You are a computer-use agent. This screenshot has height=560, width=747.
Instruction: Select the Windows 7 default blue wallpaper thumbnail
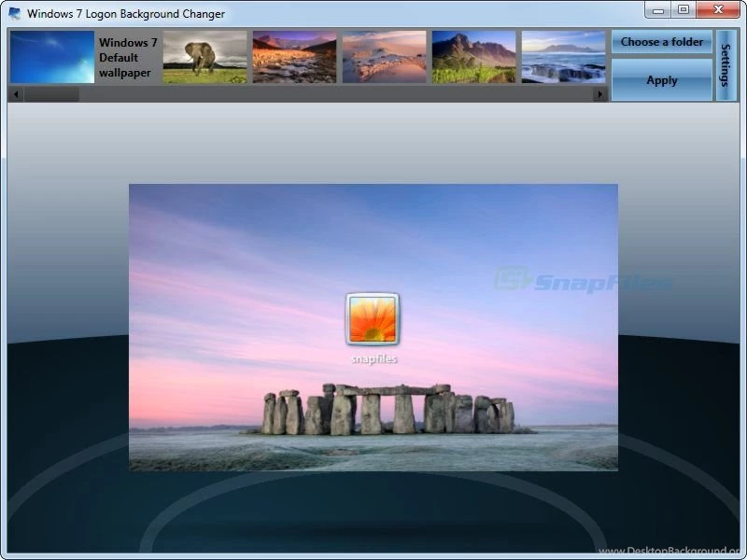pyautogui.click(x=52, y=57)
